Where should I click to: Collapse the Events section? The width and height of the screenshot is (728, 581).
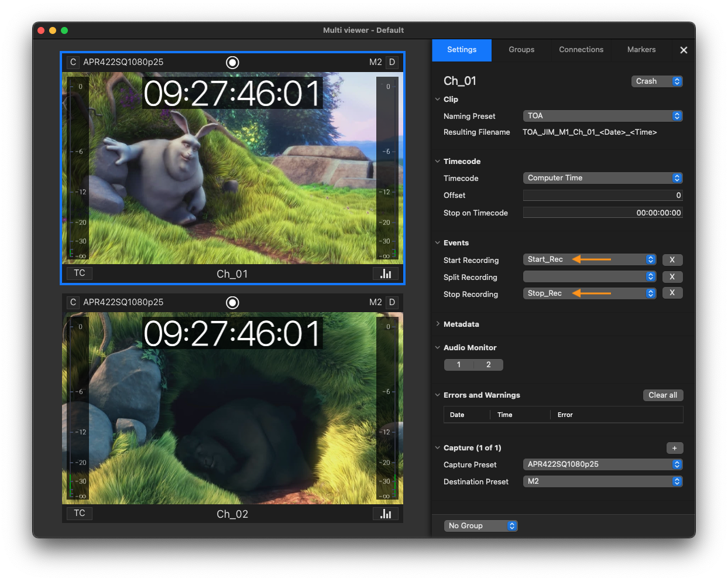[x=437, y=243]
